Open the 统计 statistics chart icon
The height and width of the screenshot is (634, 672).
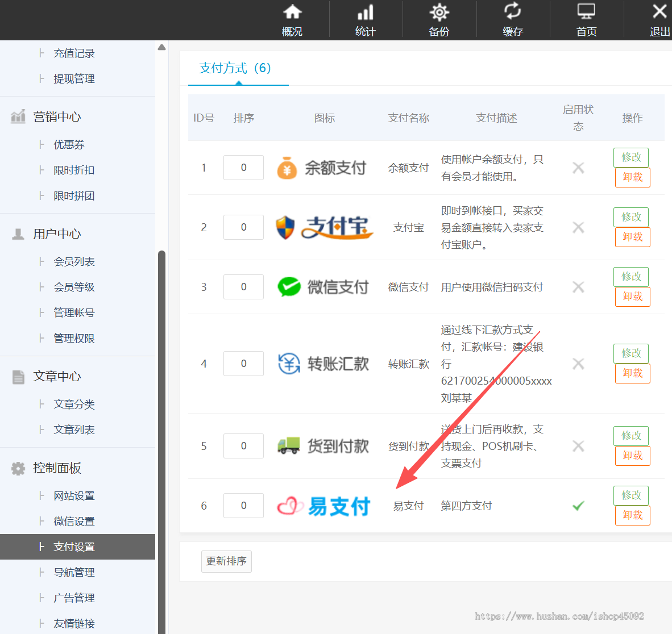(366, 12)
